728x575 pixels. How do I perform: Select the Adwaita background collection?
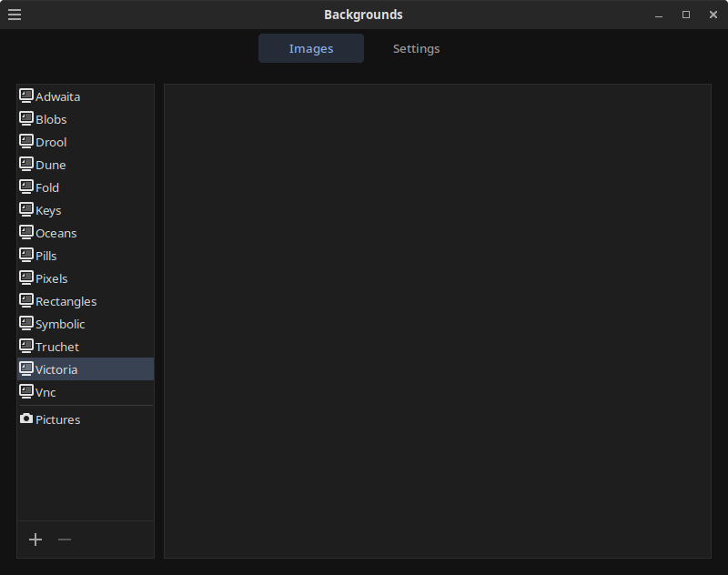click(86, 96)
